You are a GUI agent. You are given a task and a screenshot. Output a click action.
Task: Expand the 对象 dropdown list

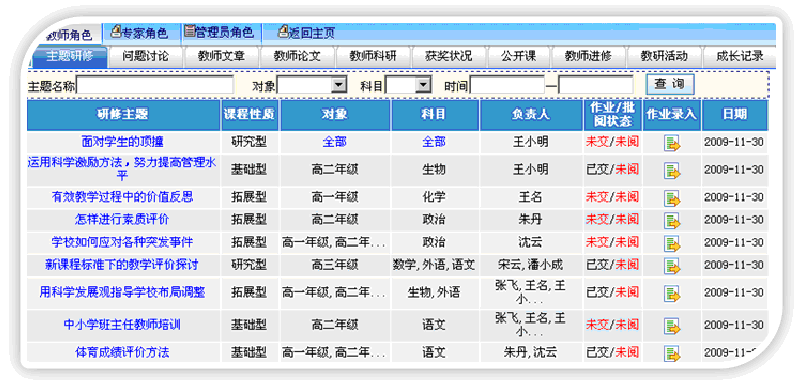[x=338, y=85]
